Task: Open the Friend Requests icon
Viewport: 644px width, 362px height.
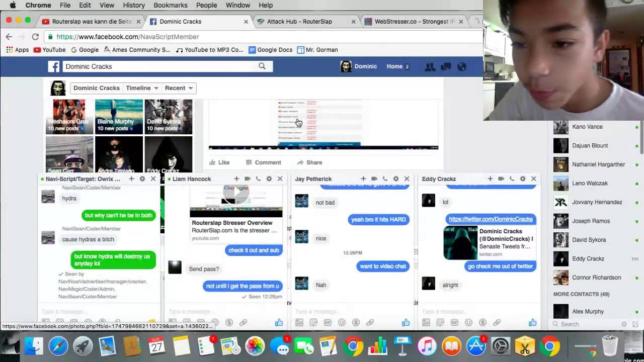Action: pos(430,66)
